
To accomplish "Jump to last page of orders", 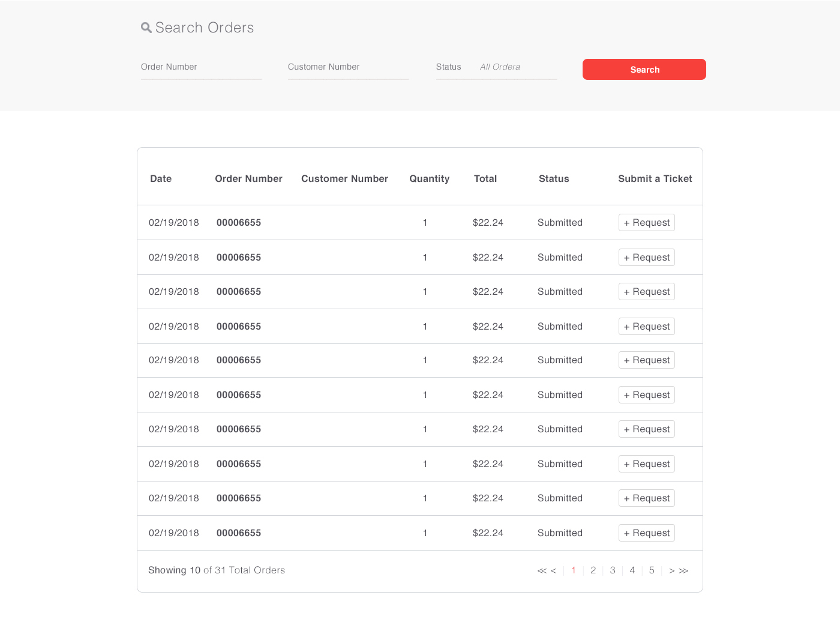I will 683,571.
